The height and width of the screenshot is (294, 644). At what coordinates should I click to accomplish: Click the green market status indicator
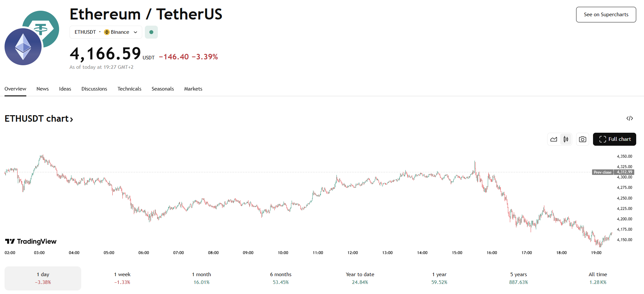(x=151, y=32)
